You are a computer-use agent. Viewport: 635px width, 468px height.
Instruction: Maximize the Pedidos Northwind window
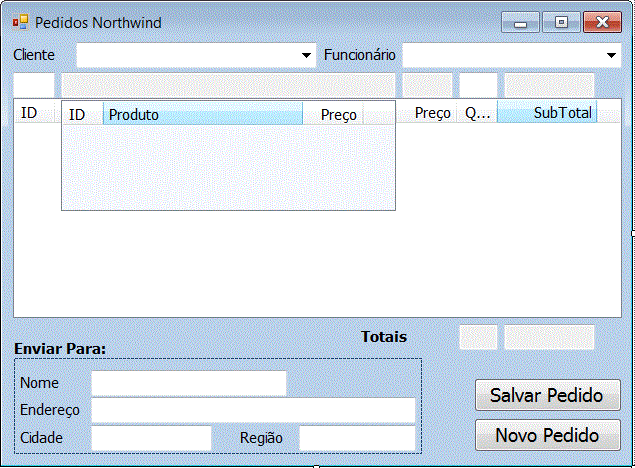pos(561,22)
